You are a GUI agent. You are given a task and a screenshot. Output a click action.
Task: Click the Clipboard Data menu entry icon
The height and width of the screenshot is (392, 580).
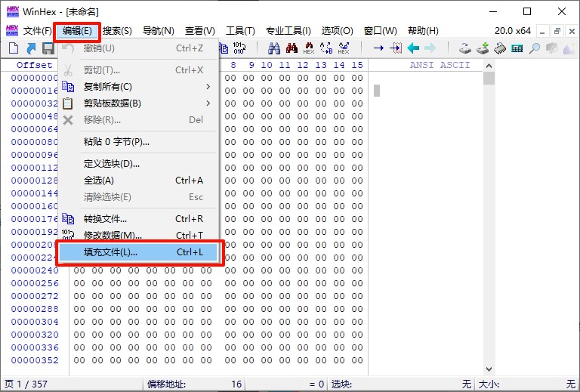(68, 103)
